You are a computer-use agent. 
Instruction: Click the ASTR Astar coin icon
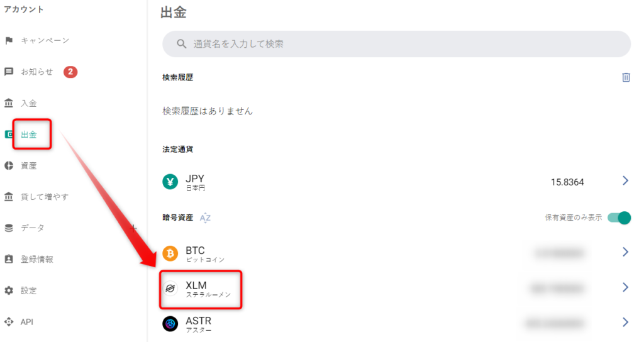pos(170,324)
